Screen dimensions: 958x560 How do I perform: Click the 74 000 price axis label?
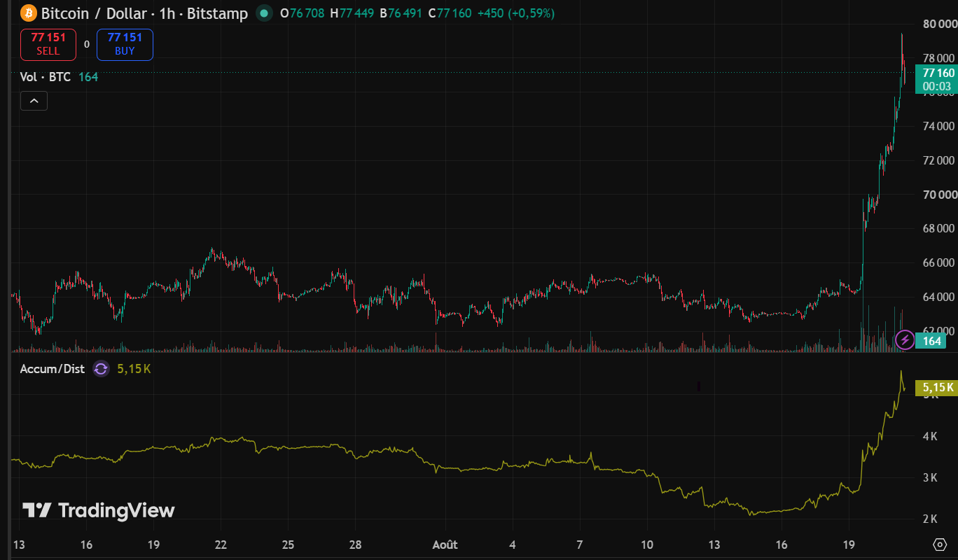click(x=939, y=126)
